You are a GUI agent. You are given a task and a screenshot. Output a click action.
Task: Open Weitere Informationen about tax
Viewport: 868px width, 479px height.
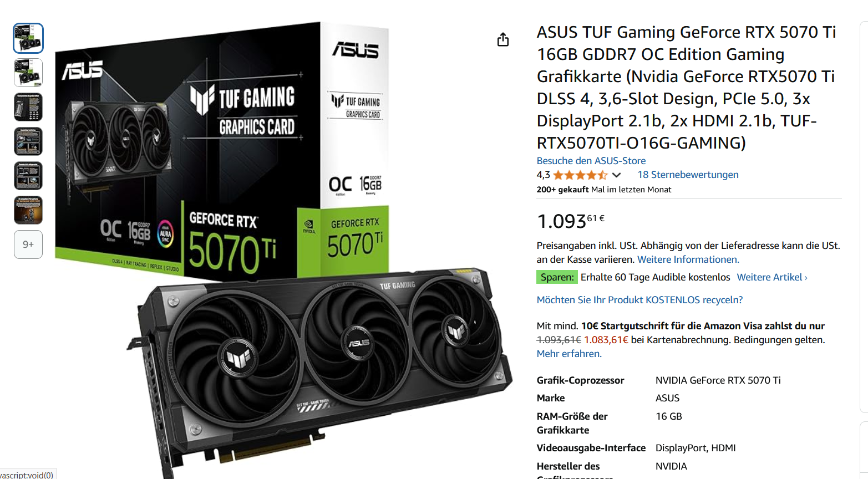pos(688,259)
